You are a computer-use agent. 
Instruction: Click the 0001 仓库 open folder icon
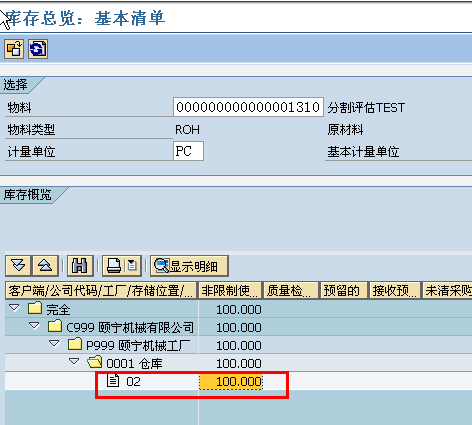[95, 362]
